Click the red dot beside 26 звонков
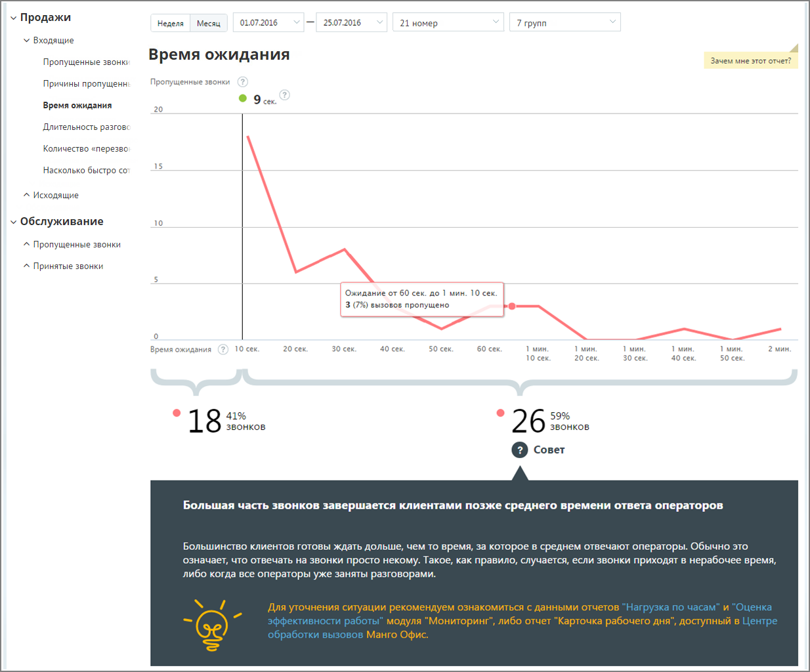Screen dimensions: 810x672 [x=500, y=413]
